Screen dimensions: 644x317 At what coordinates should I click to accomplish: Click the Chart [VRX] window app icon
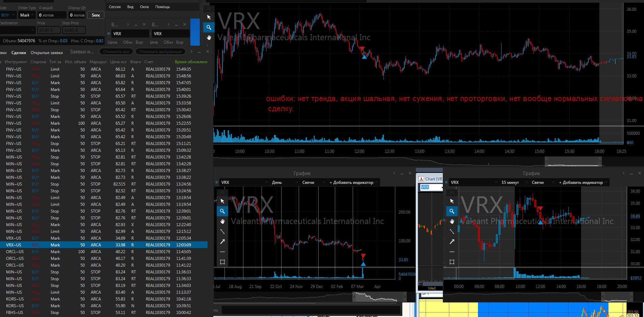coord(421,179)
